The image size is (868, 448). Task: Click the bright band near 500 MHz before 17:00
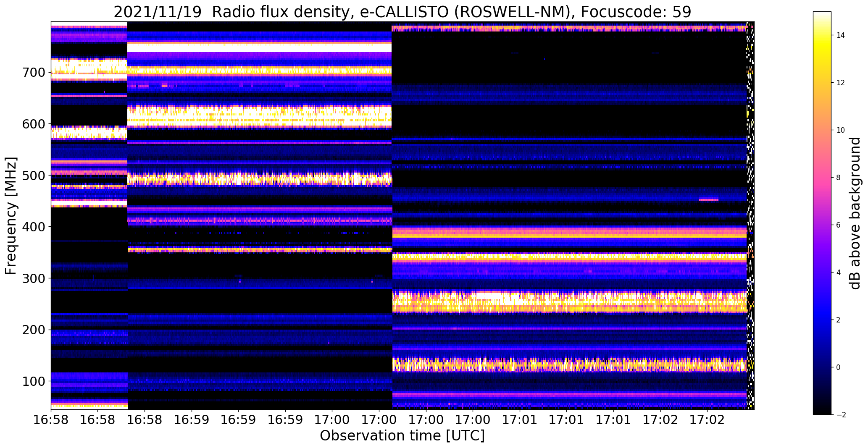click(259, 178)
